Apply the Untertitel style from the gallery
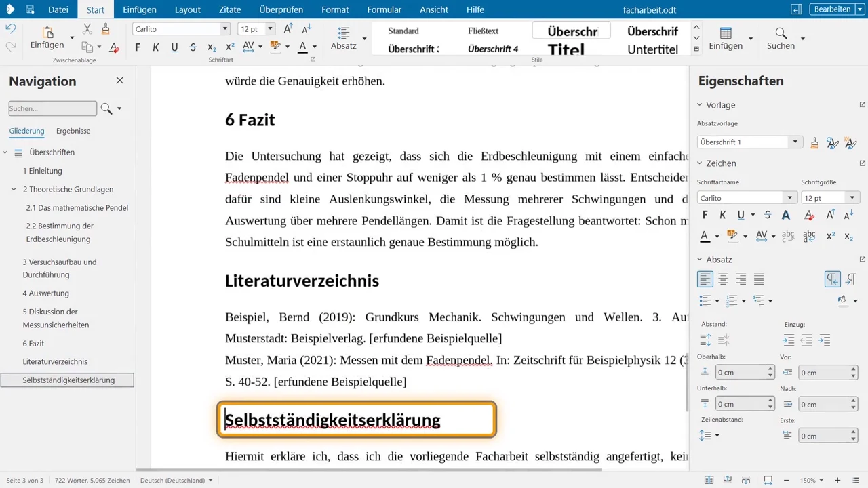The height and width of the screenshot is (488, 868). pyautogui.click(x=653, y=49)
